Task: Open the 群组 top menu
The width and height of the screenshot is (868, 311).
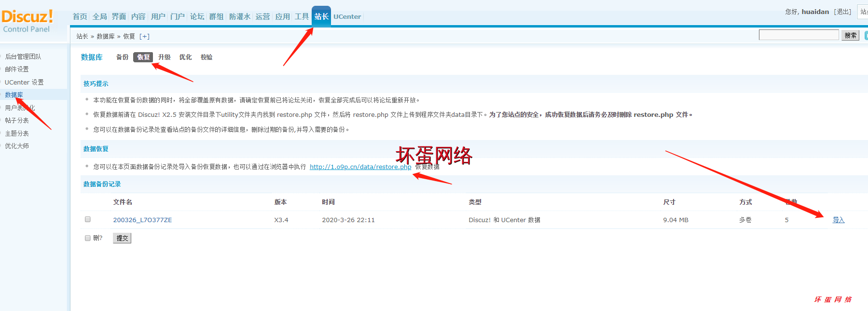Action: (216, 16)
